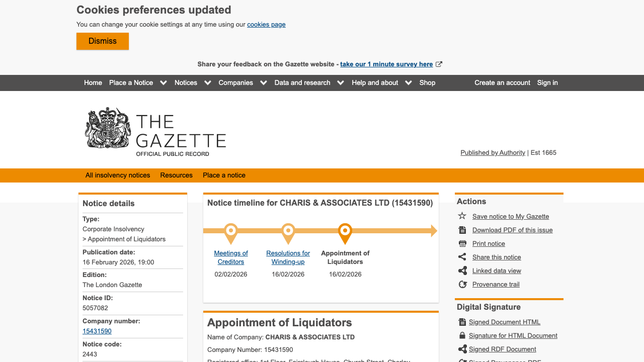Click the PDF document icon in Actions
The width and height of the screenshot is (644, 362).
coord(462,230)
